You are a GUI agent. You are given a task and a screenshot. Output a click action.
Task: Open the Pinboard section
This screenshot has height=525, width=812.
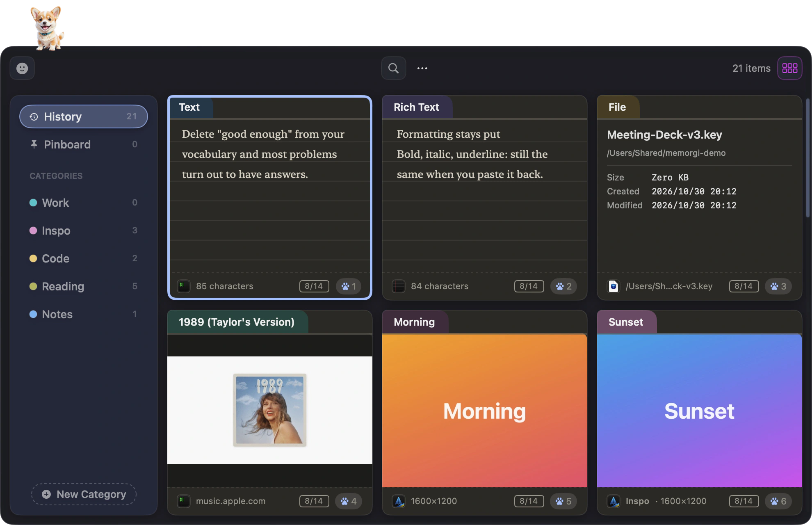[x=84, y=144]
